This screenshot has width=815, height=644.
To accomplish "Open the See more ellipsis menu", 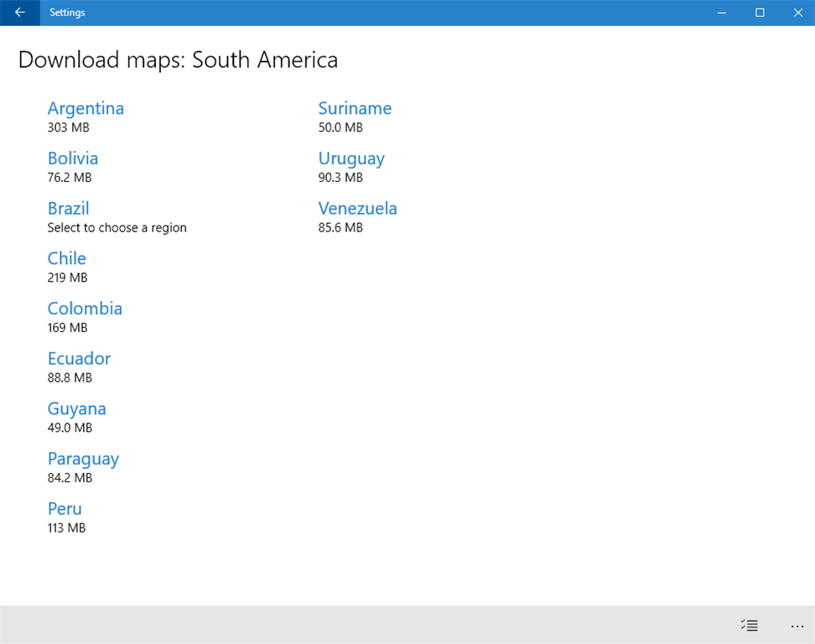I will [797, 626].
